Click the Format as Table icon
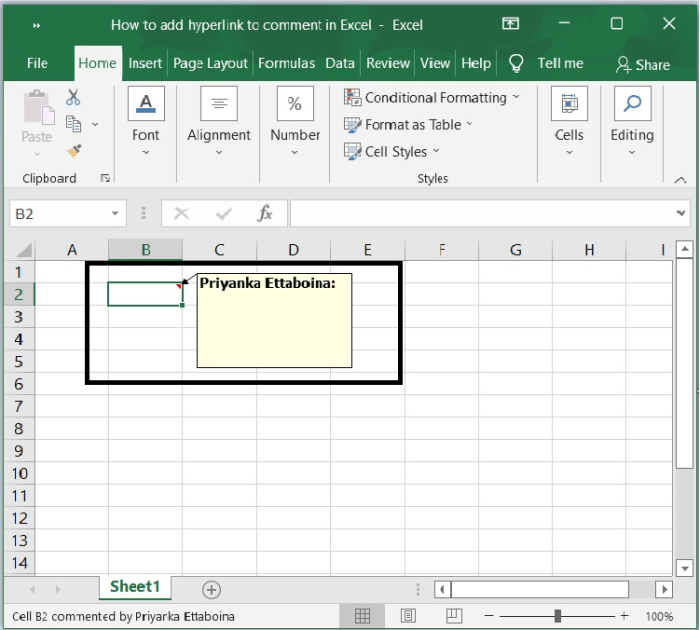Viewport: 700px width, 630px height. coord(352,125)
